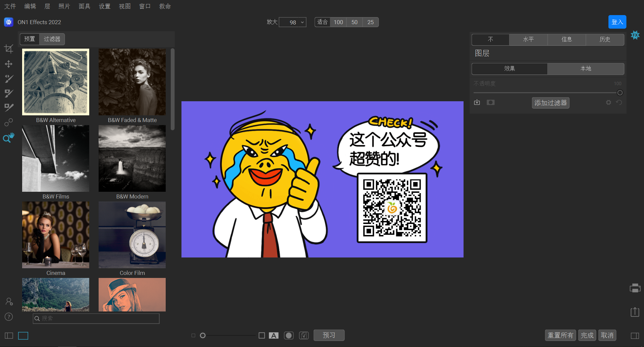Open the layer settings gear icon
The image size is (644, 347).
point(608,102)
